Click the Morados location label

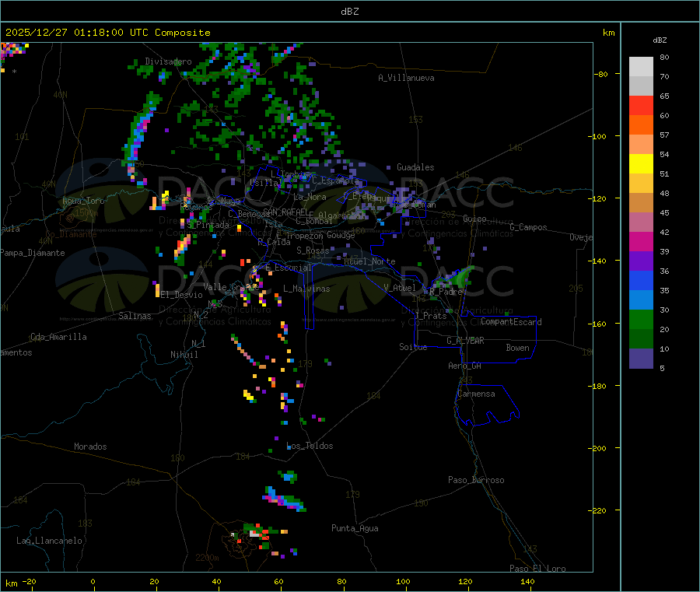click(90, 447)
